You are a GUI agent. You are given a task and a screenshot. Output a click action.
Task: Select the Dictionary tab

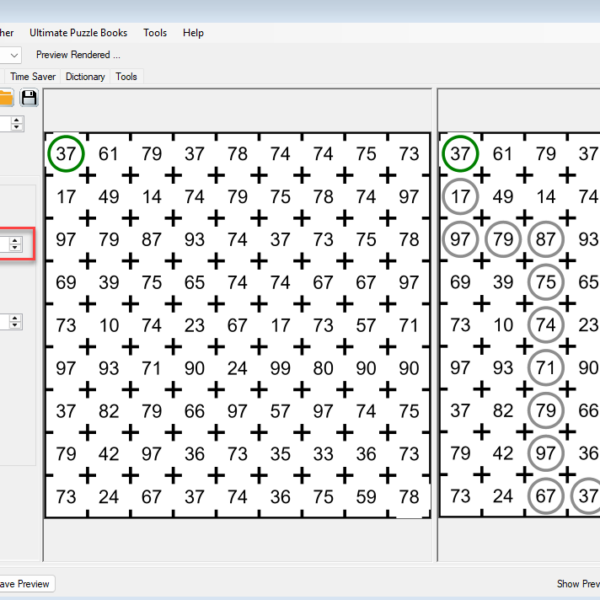click(85, 76)
